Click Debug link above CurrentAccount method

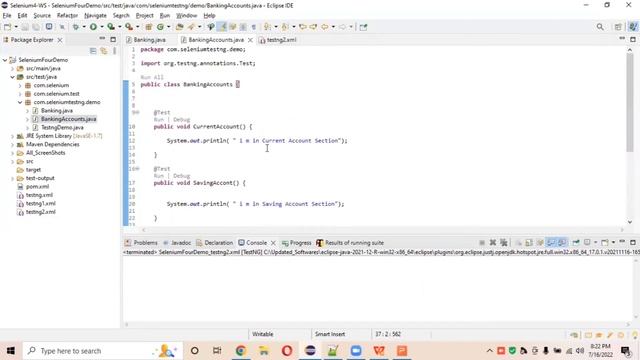(x=182, y=120)
